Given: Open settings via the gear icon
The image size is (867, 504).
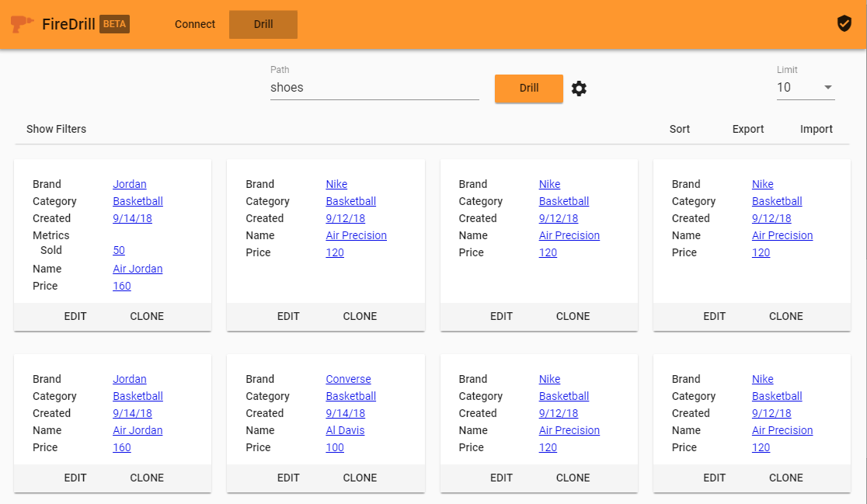Looking at the screenshot, I should pos(579,89).
